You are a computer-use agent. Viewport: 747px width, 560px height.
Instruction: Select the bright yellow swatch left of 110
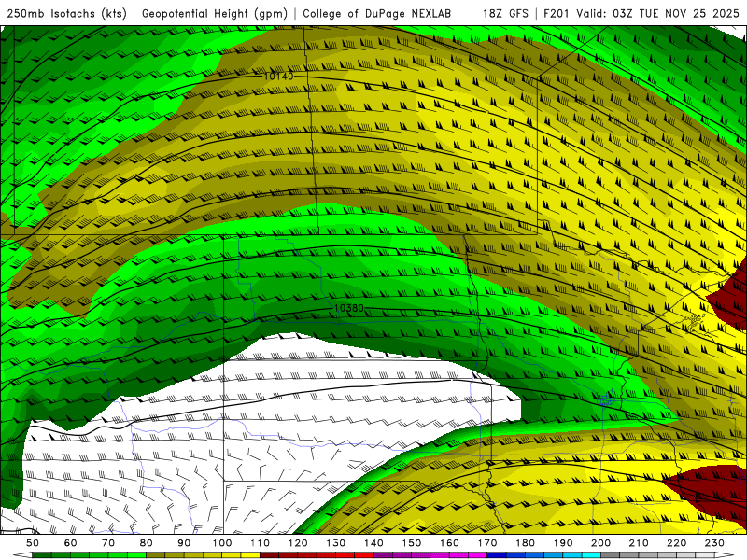click(x=250, y=555)
